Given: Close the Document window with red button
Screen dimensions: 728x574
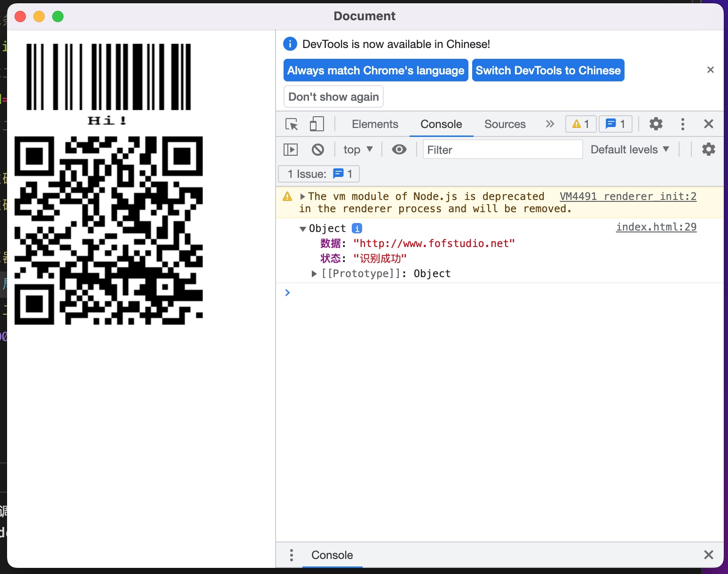Looking at the screenshot, I should pos(20,16).
